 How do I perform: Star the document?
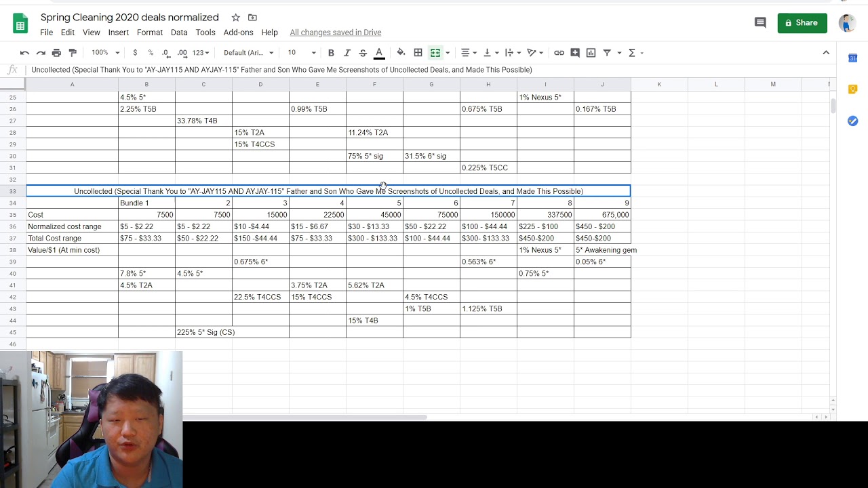235,18
